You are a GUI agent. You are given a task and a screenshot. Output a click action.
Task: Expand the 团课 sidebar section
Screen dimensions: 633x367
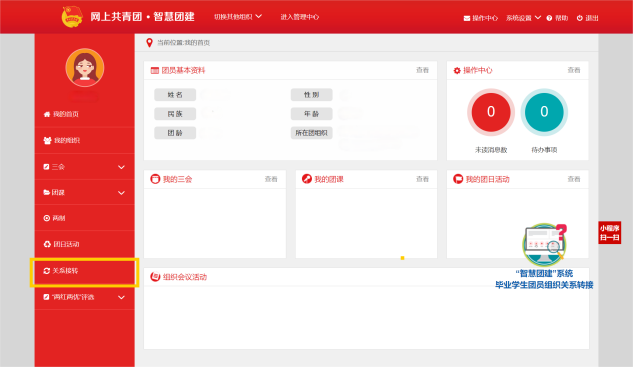(x=84, y=193)
